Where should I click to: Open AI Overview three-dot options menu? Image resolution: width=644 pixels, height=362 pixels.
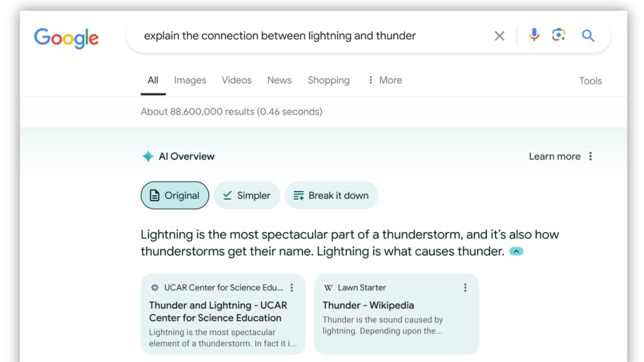[591, 156]
